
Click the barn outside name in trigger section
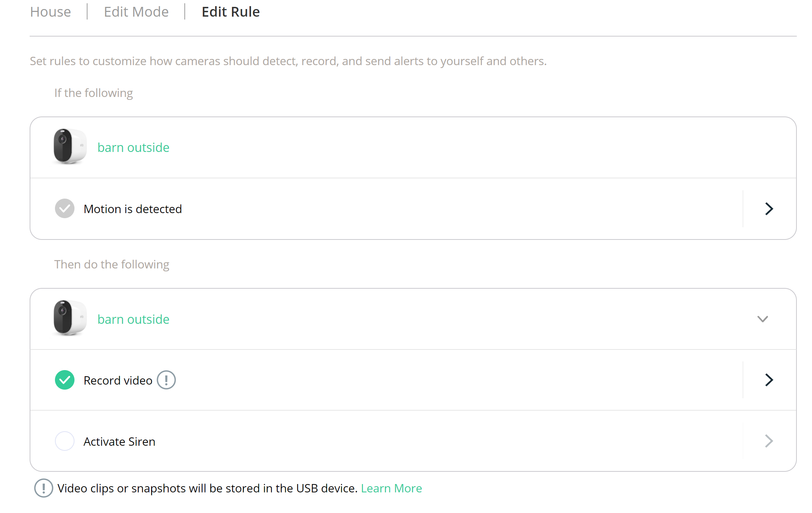pyautogui.click(x=133, y=148)
